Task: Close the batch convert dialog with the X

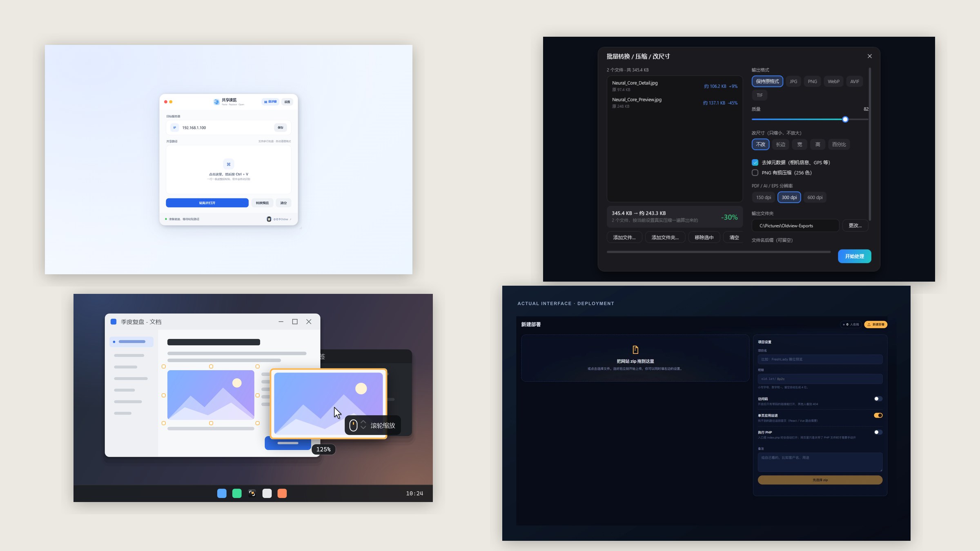Action: [870, 56]
